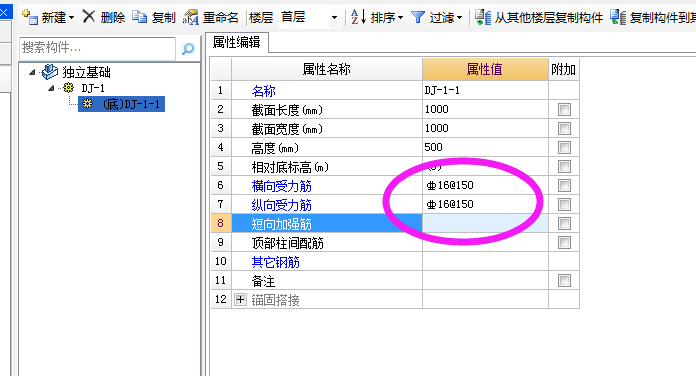Open the 排序 dropdown arrow
The height and width of the screenshot is (376, 696).
[400, 18]
